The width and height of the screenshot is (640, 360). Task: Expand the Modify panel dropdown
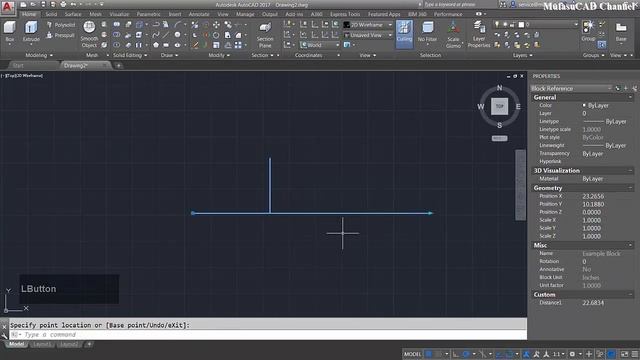(x=219, y=55)
